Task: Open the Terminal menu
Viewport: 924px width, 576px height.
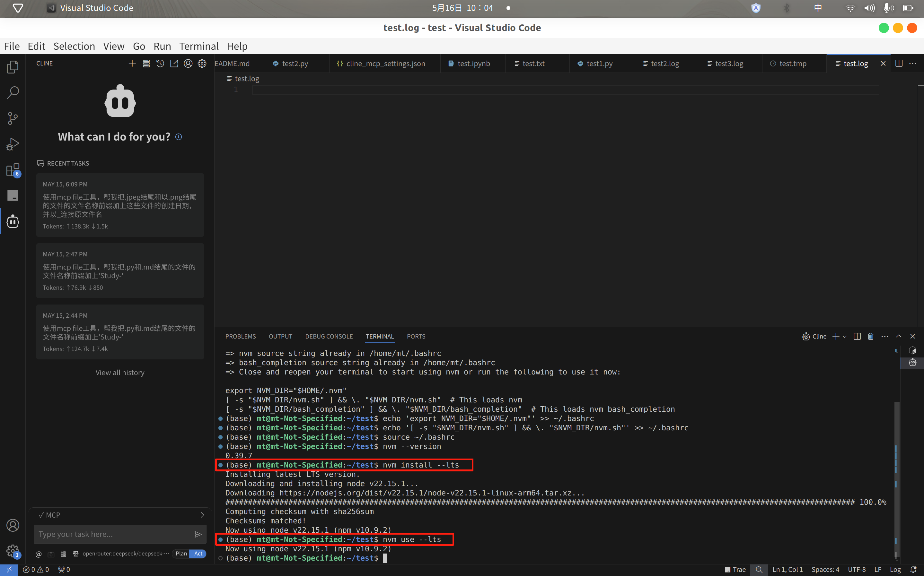Action: (198, 46)
